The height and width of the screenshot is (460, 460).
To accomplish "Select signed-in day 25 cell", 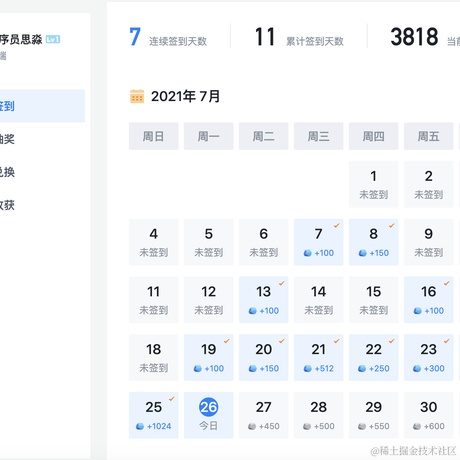I will pyautogui.click(x=154, y=415).
